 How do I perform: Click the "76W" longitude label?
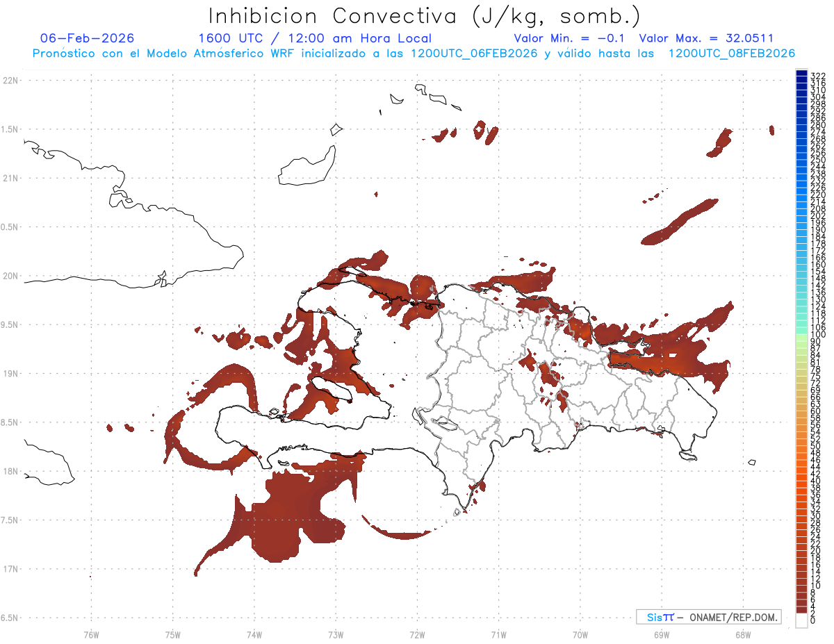(91, 634)
